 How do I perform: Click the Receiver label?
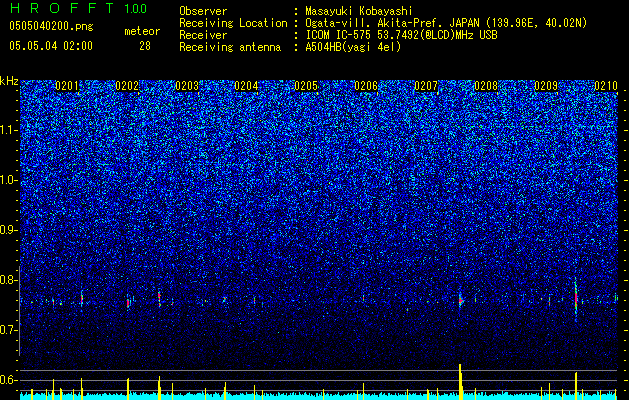(x=203, y=35)
